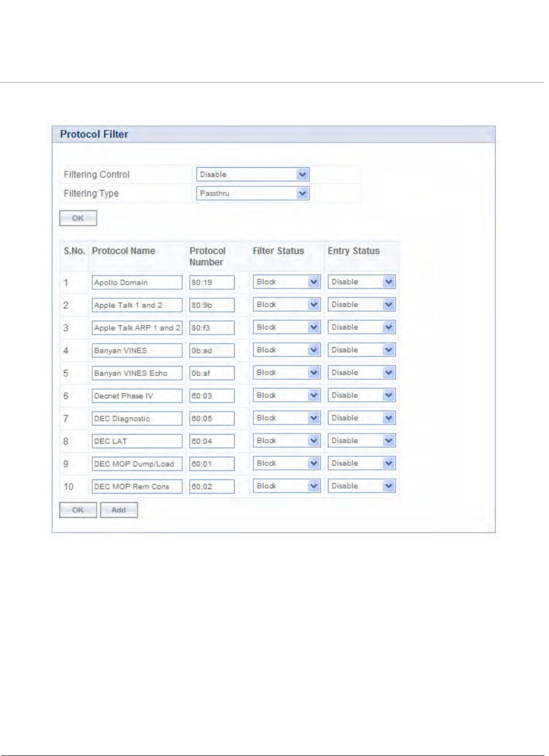Open Filter Status dropdown for Apple Talk ARP row
The width and height of the screenshot is (549, 756).
coord(287,327)
